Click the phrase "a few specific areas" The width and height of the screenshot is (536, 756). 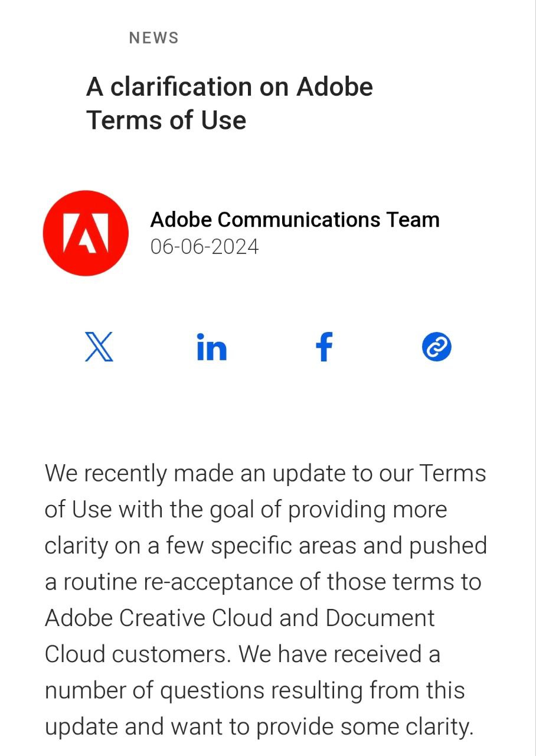(253, 546)
